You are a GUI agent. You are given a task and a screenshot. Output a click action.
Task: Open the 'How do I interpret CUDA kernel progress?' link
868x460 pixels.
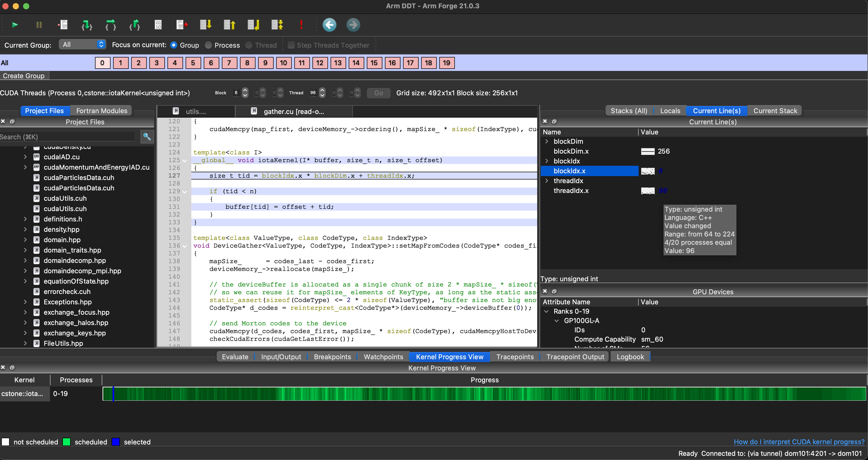799,441
